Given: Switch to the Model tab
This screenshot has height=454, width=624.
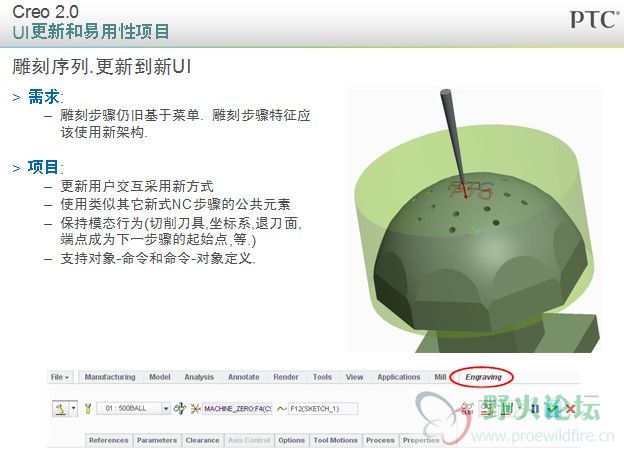Looking at the screenshot, I should pos(160,377).
